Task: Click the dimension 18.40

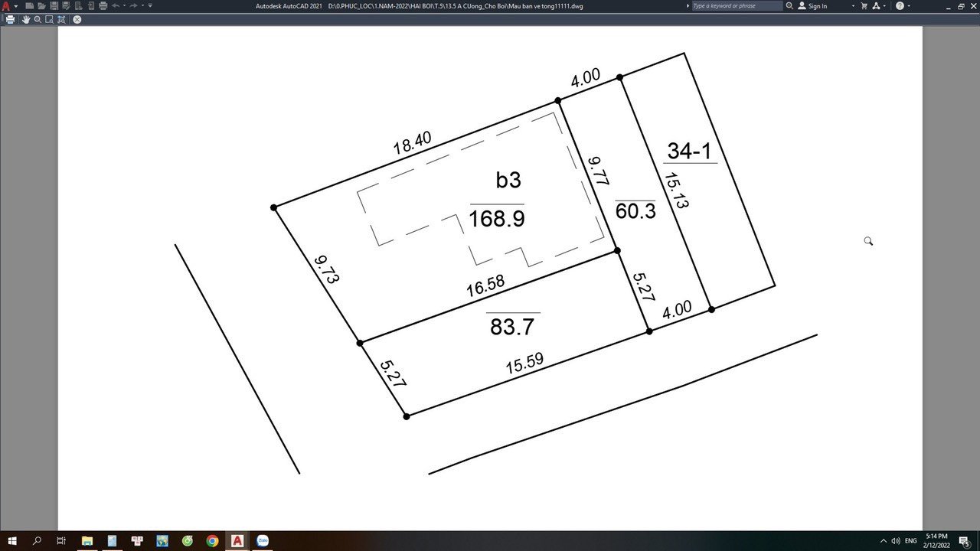Action: pyautogui.click(x=413, y=143)
